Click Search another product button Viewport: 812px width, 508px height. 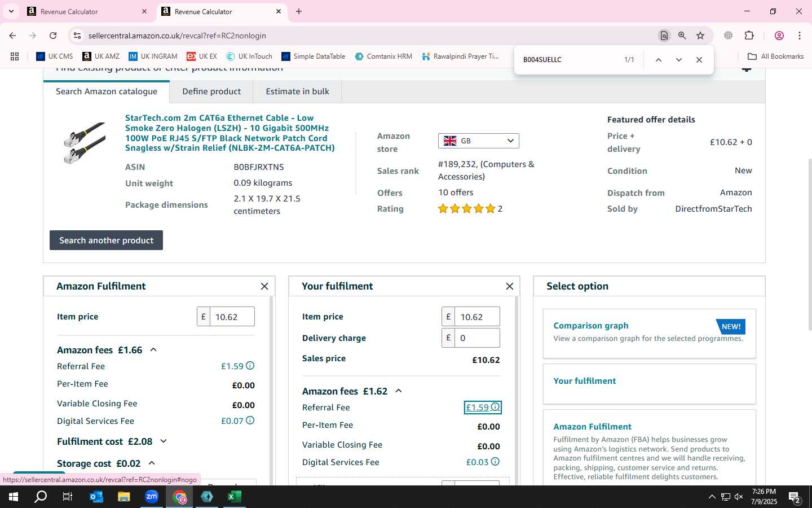pyautogui.click(x=106, y=240)
